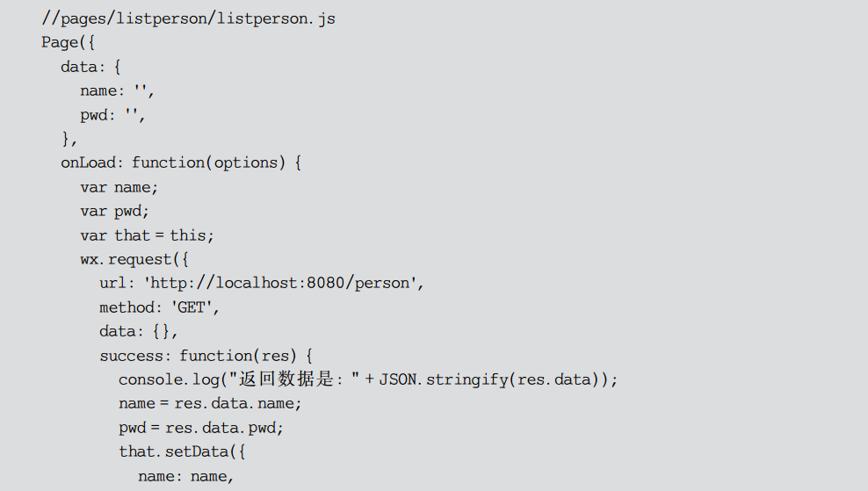Click the 'pwd = res.data.pwd;' assignment

[x=201, y=428]
